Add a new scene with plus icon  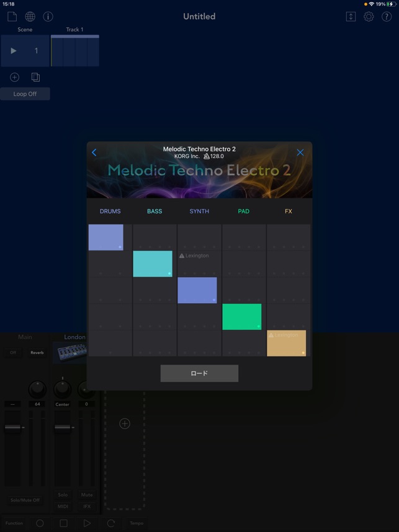tap(15, 78)
